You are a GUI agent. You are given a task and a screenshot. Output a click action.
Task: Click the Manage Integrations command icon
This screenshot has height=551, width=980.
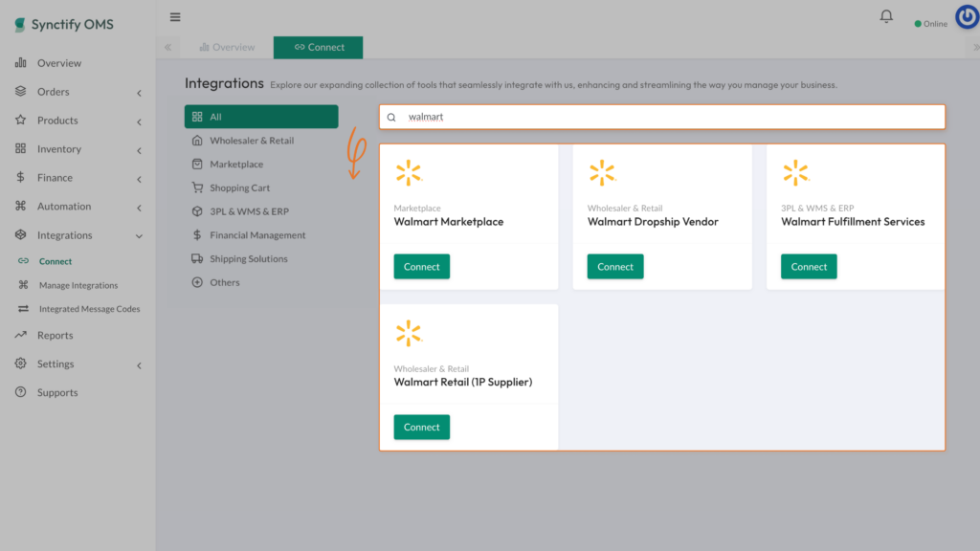tap(23, 285)
